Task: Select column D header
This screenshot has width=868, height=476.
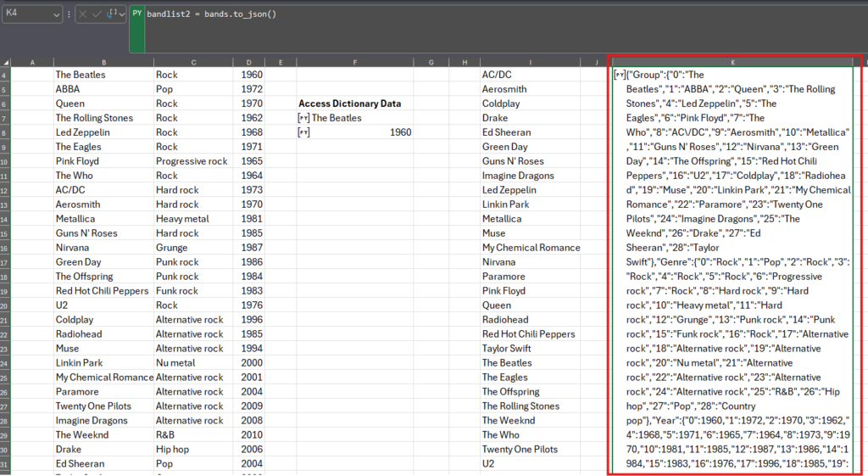Action: point(248,63)
